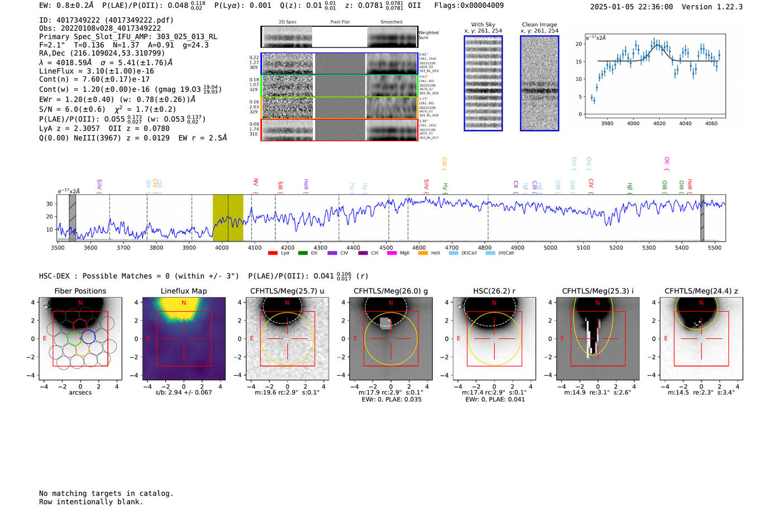Screen dimensions: 782x532
Task: Click the yellow highlighted band in full spectrum
Action: pos(228,218)
